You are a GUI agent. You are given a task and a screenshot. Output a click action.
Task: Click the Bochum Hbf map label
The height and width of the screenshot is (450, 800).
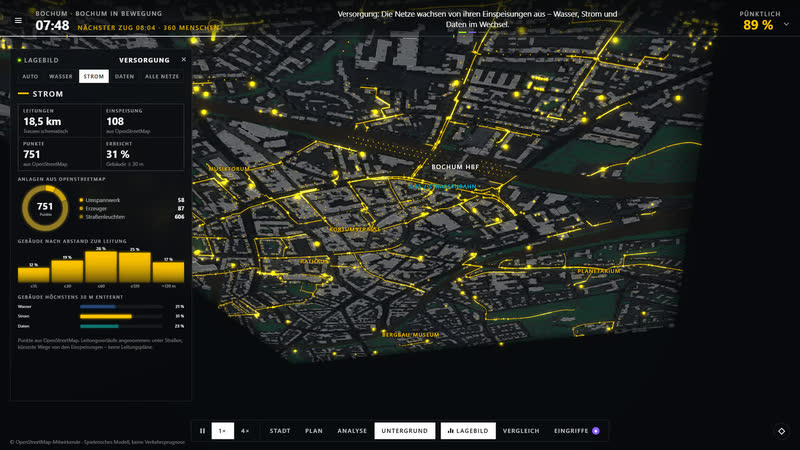click(455, 167)
